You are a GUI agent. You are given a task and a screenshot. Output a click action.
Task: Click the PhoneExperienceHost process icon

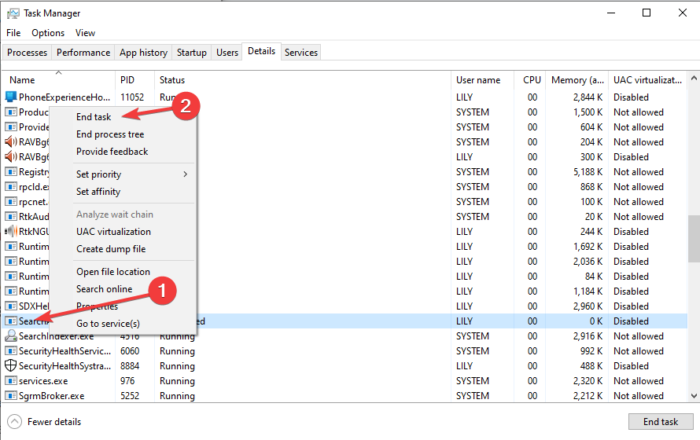coord(11,97)
